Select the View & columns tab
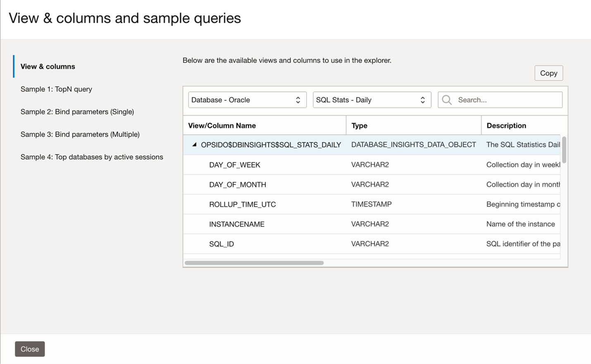Screen dimensions: 591x364 (48, 67)
